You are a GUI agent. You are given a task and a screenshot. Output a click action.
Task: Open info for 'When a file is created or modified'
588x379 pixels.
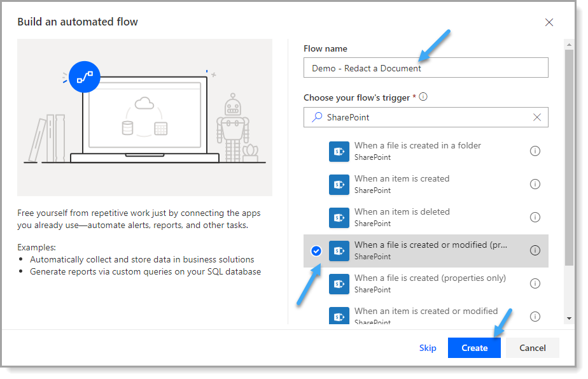click(x=535, y=250)
